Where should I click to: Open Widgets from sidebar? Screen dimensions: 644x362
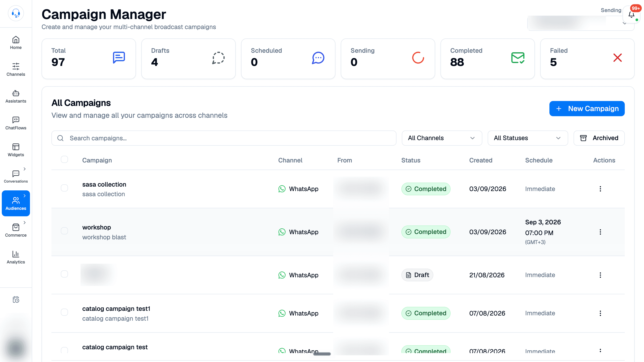16,150
